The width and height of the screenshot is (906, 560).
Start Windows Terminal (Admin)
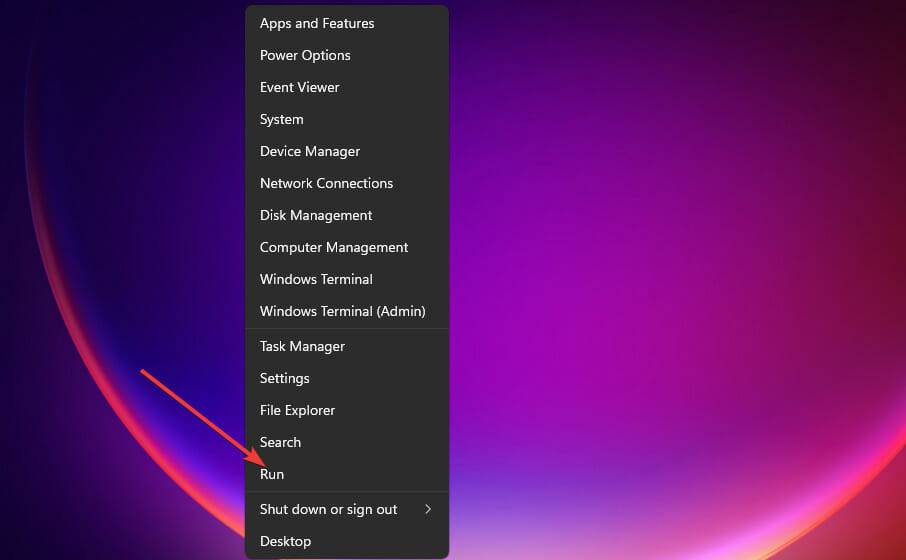click(x=342, y=311)
